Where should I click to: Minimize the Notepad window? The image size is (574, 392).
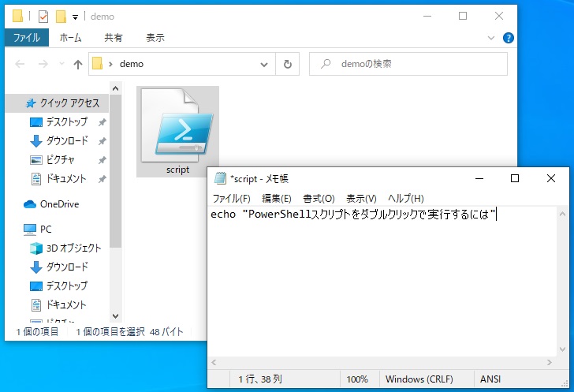[x=479, y=179]
